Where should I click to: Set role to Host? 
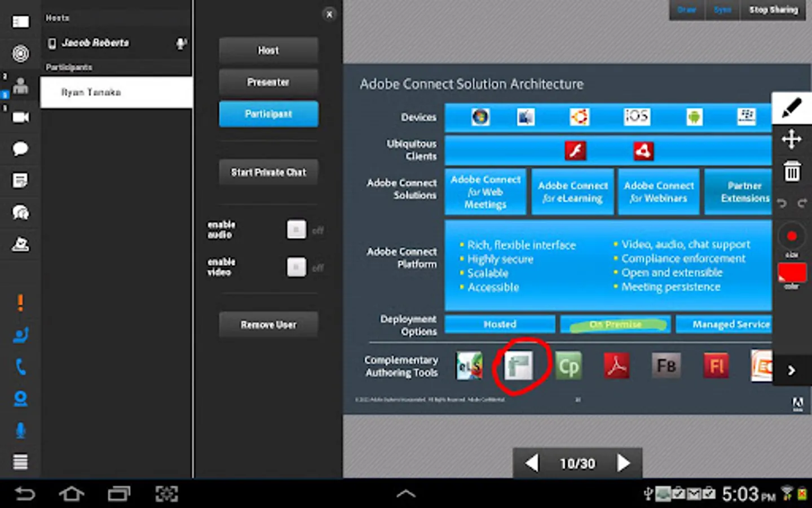point(268,50)
